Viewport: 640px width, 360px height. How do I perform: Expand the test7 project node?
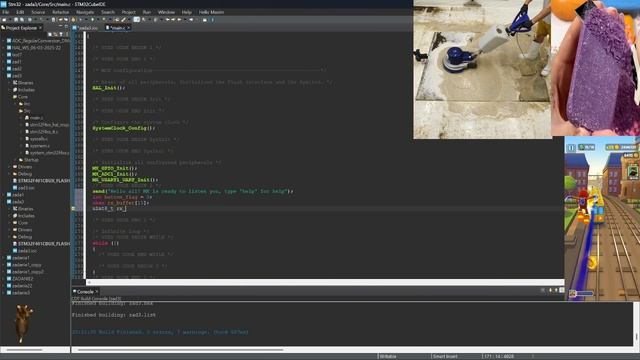(4, 55)
